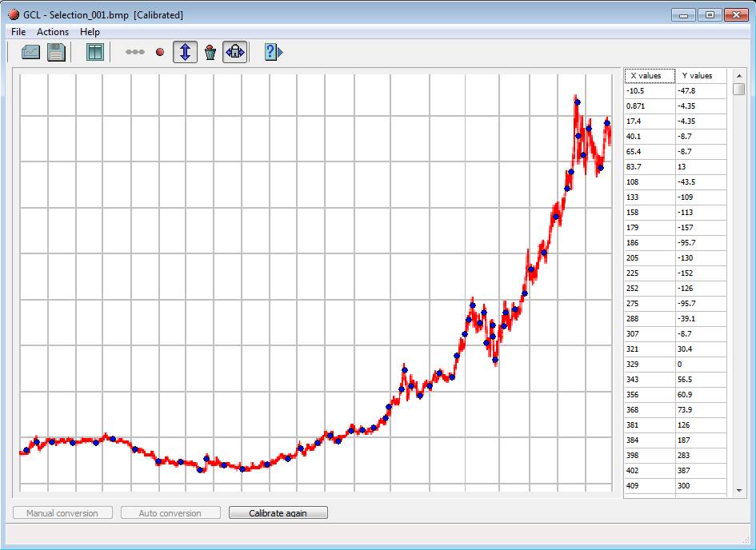Select the Y value cell 73.9
756x550 pixels.
701,410
